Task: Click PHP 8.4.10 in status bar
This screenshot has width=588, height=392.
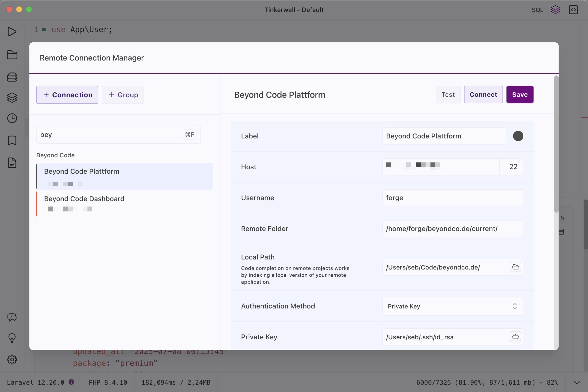Action: pos(108,382)
